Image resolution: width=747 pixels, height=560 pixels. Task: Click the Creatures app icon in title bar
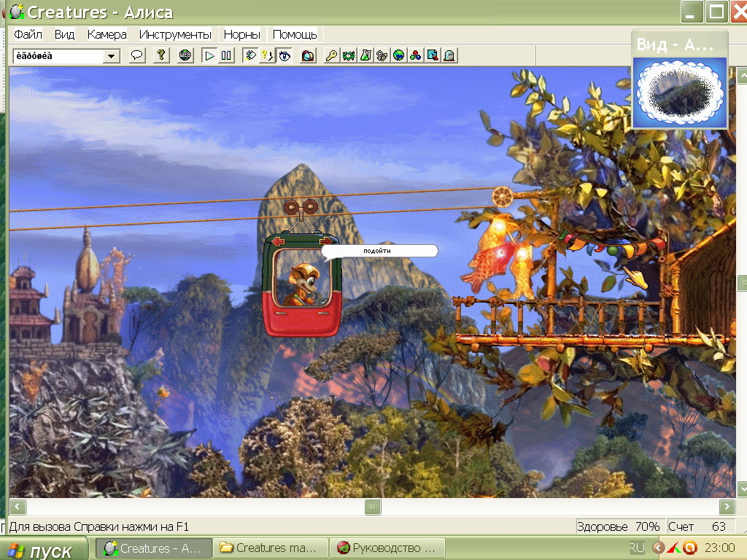click(17, 12)
